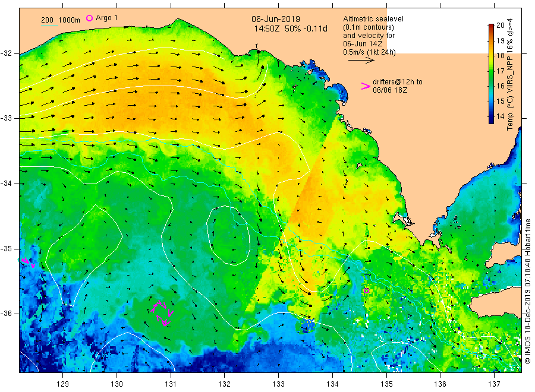Click the IMOS copyright timestamp text
The image size is (535, 392).
point(528,291)
